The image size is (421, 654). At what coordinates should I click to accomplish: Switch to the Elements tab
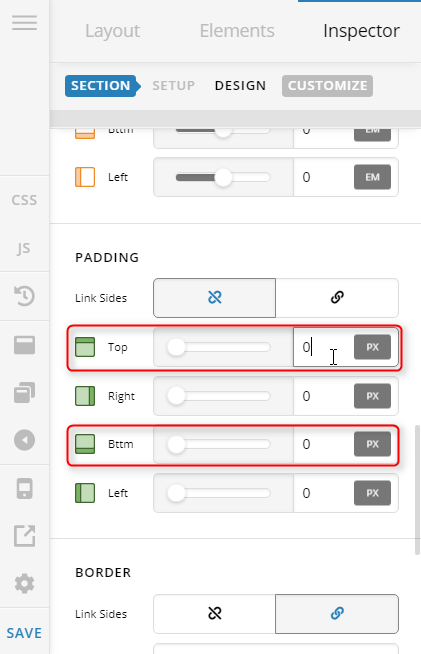237,31
